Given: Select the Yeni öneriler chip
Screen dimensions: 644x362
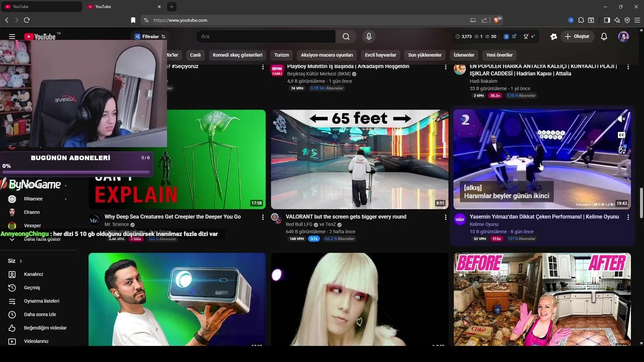Looking at the screenshot, I should click(x=500, y=55).
